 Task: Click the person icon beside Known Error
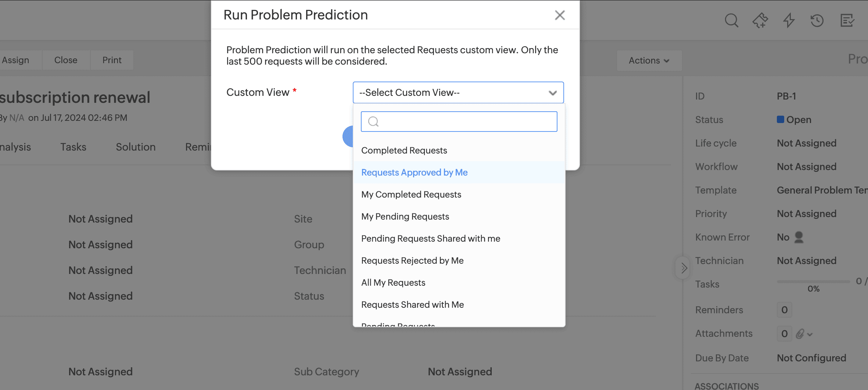tap(800, 237)
